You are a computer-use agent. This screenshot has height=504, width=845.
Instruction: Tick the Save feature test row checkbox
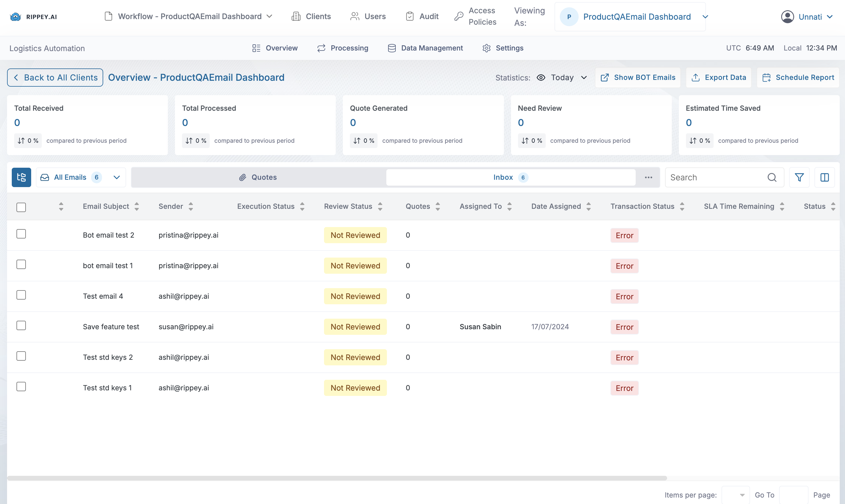(x=21, y=326)
